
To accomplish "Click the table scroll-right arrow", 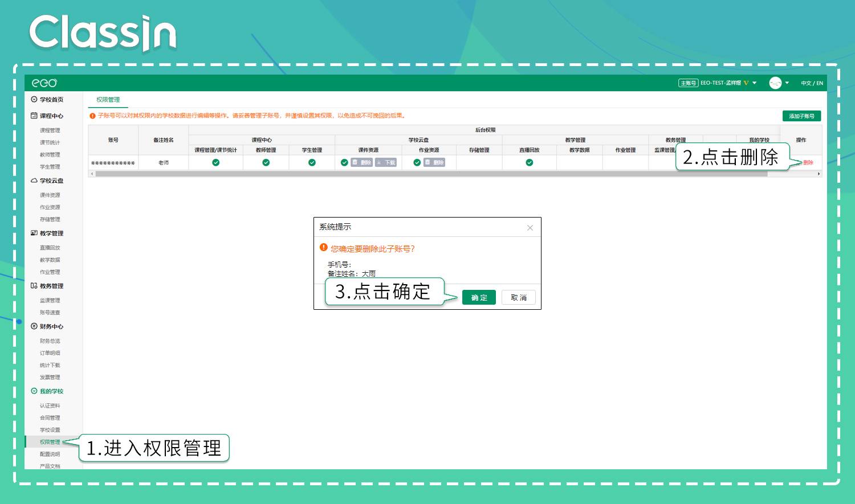I will pyautogui.click(x=819, y=174).
